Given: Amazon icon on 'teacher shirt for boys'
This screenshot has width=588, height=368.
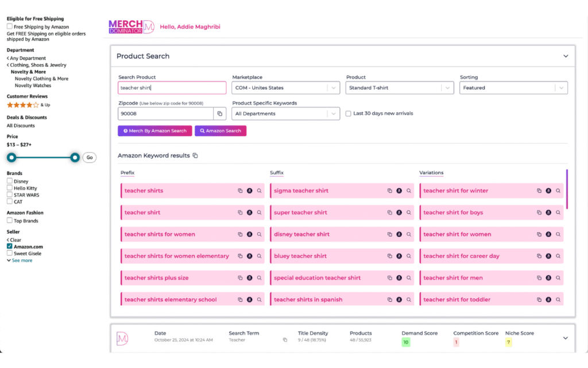Looking at the screenshot, I should coord(548,213).
